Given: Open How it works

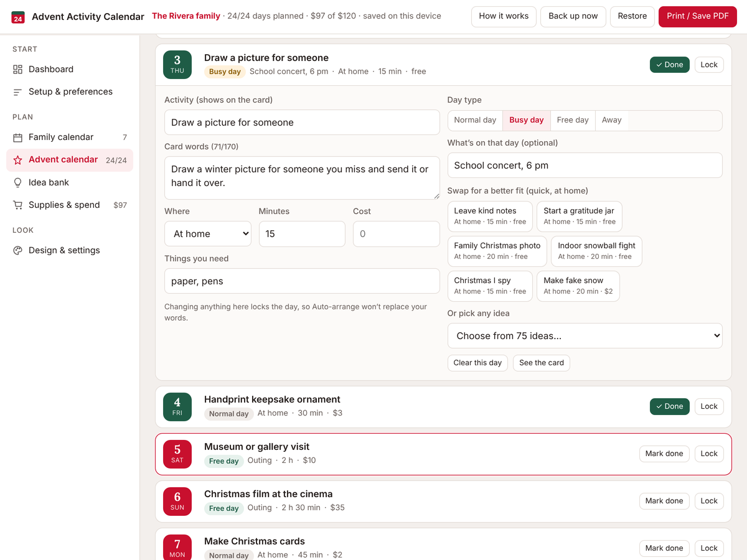Looking at the screenshot, I should click(x=504, y=16).
